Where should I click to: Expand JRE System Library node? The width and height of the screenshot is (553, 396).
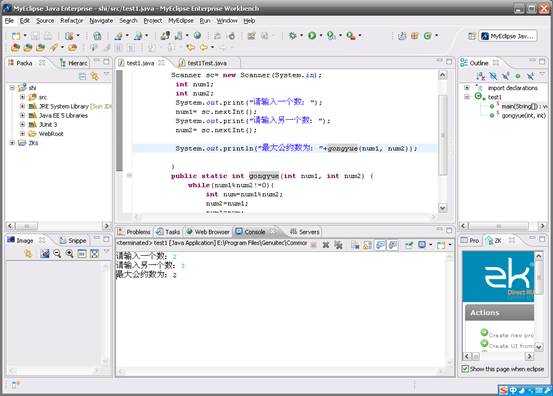[23, 106]
